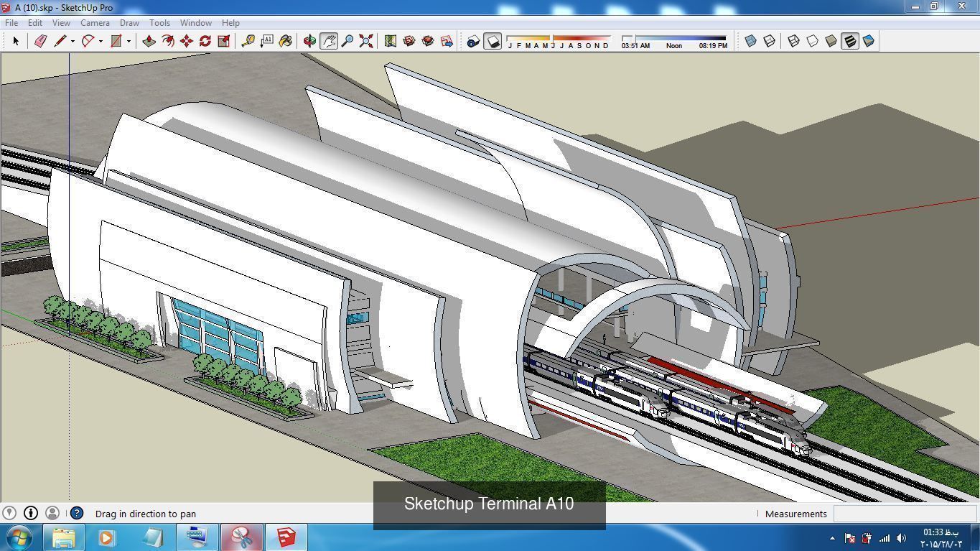Click the sign-in user status icon
The height and width of the screenshot is (551, 980).
click(52, 513)
